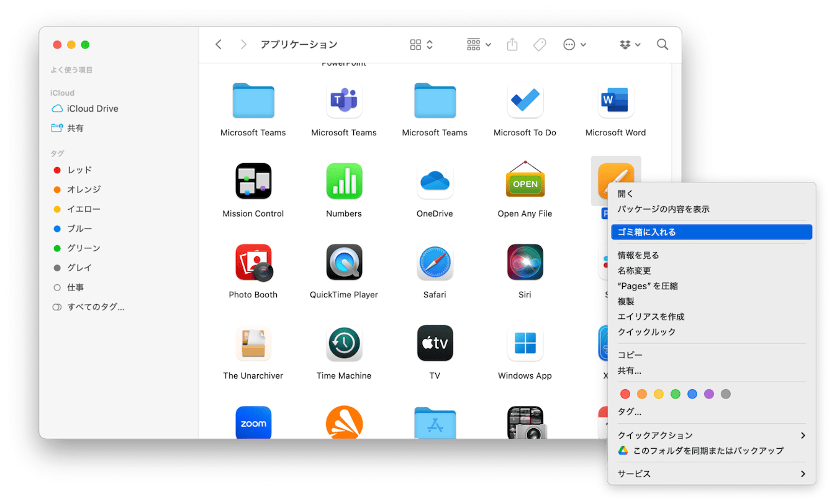Expand the クイックアクション submenu
The height and width of the screenshot is (504, 832).
(x=712, y=435)
